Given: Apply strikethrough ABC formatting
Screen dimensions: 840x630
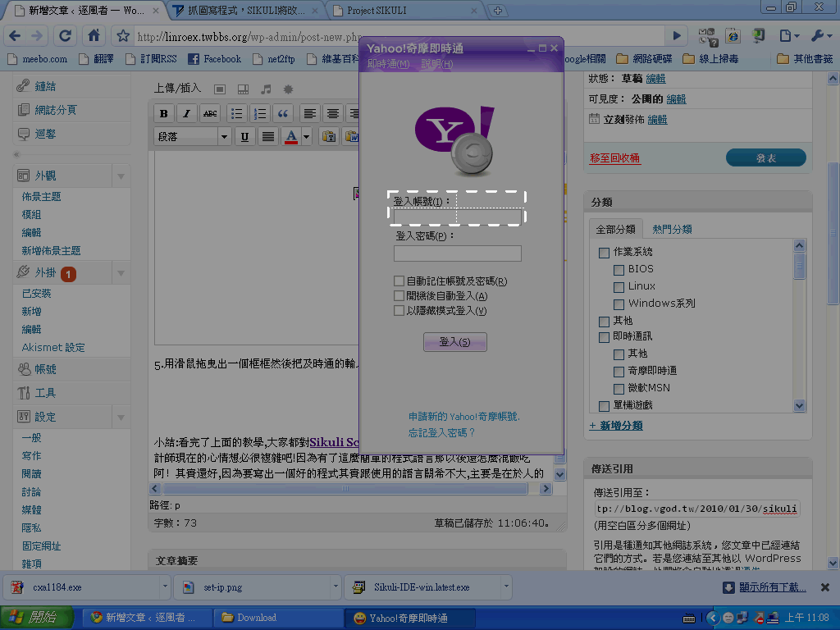Looking at the screenshot, I should [210, 113].
